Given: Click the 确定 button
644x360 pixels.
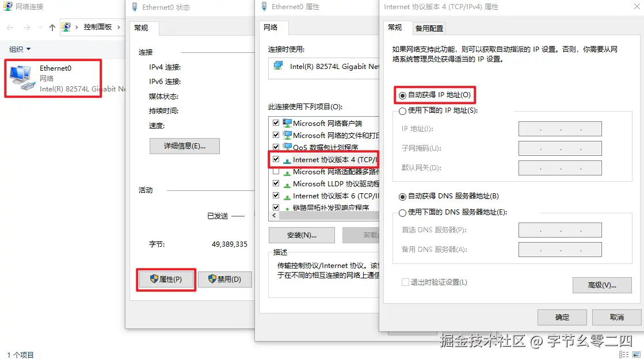Looking at the screenshot, I should pos(562,317).
